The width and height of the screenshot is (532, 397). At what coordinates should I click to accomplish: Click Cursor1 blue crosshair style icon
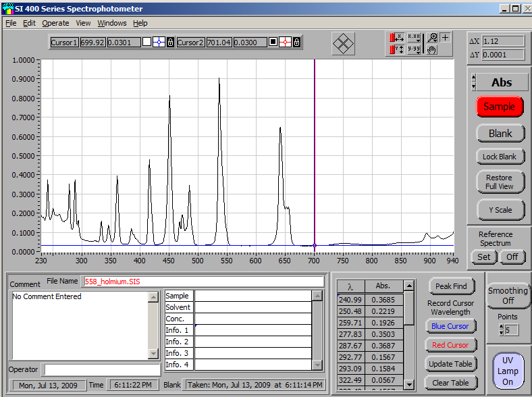click(159, 43)
